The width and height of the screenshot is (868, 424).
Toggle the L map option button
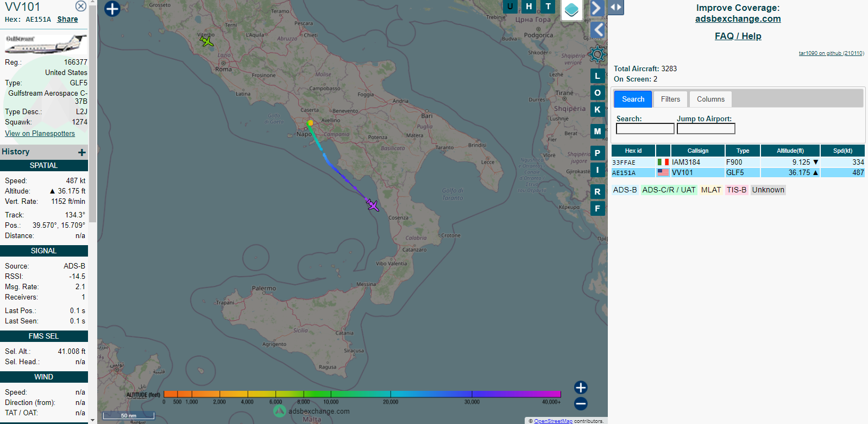pos(597,76)
